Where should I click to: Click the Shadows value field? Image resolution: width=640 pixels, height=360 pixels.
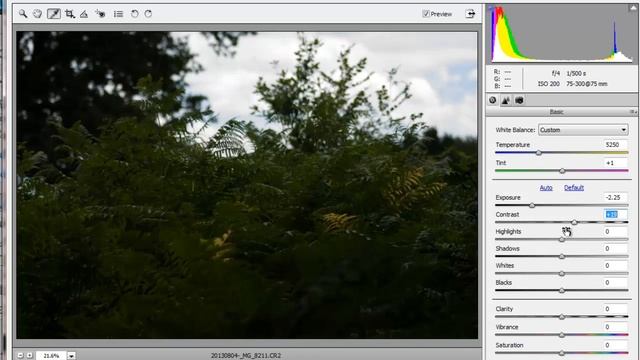[x=616, y=249]
